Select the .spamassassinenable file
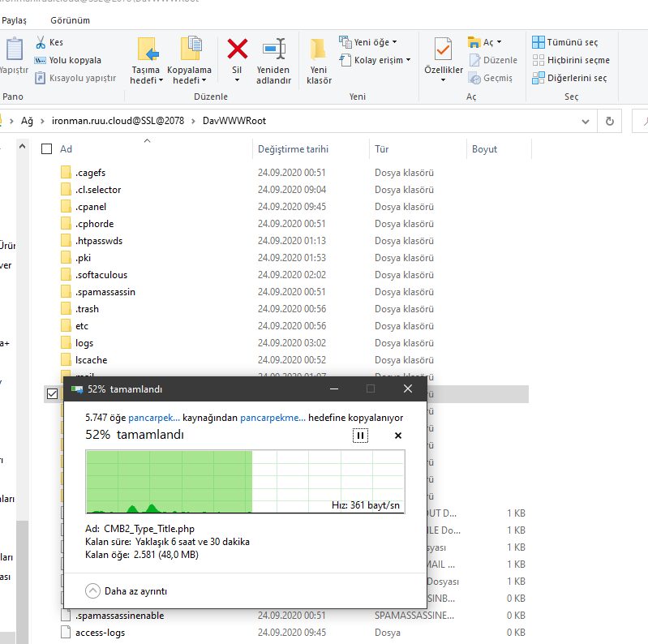The width and height of the screenshot is (648, 644). [x=119, y=616]
